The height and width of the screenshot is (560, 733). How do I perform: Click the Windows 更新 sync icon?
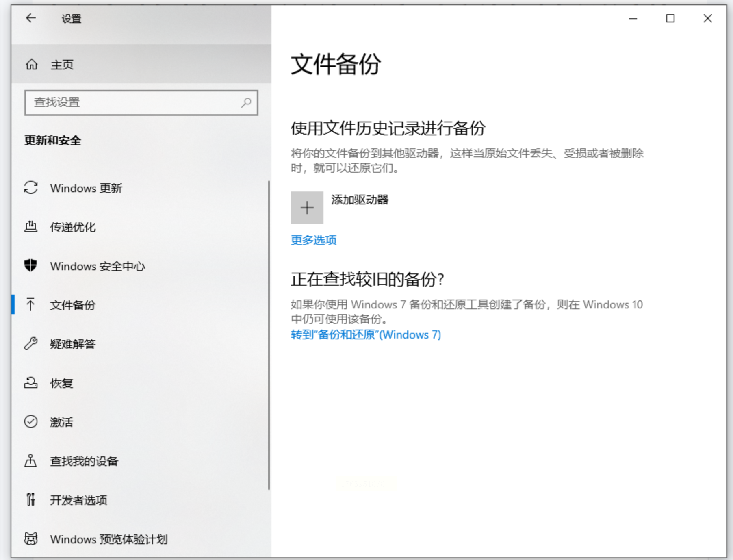click(31, 188)
